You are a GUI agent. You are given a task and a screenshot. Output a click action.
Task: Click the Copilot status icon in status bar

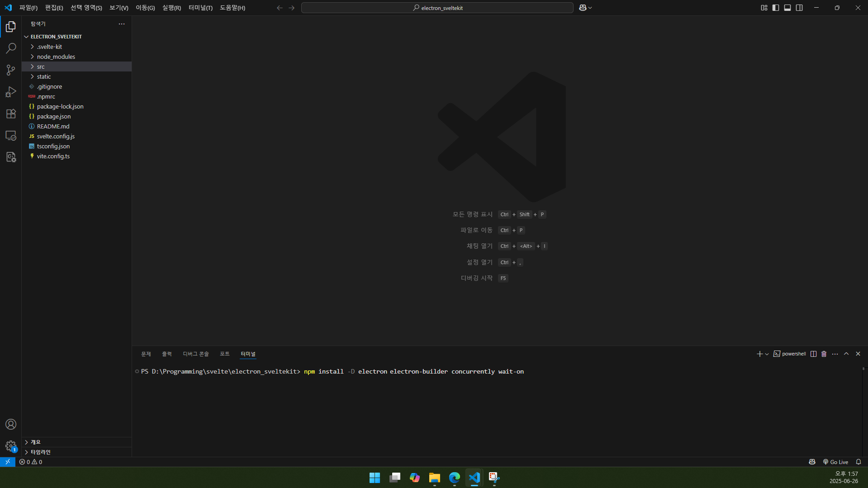(x=812, y=462)
